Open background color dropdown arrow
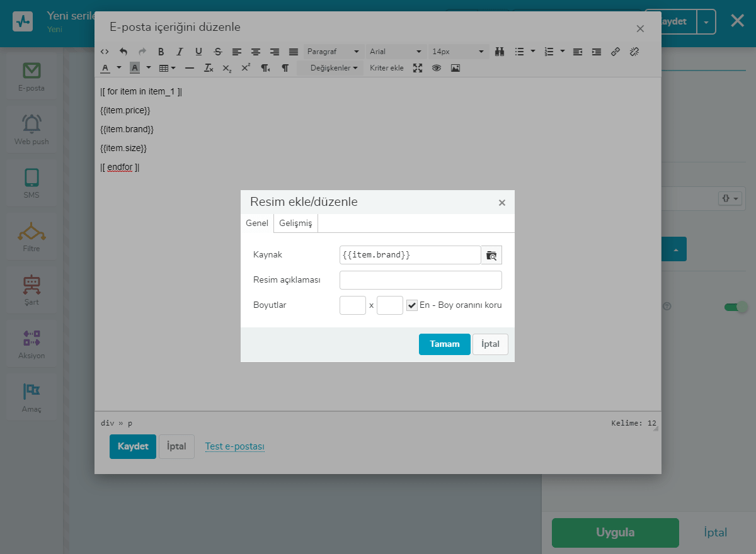756x554 pixels. coord(149,67)
